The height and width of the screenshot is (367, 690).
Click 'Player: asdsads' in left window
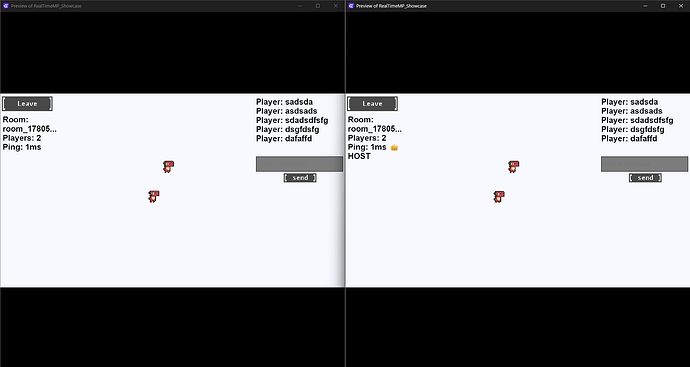coord(286,111)
